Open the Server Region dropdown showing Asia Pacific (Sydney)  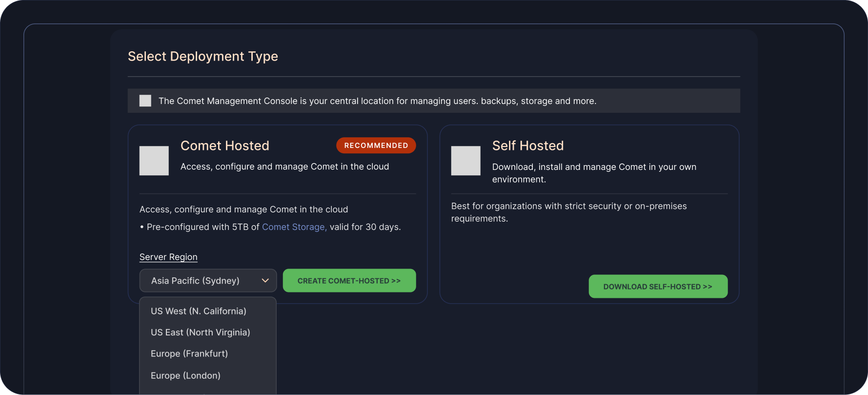click(x=208, y=281)
